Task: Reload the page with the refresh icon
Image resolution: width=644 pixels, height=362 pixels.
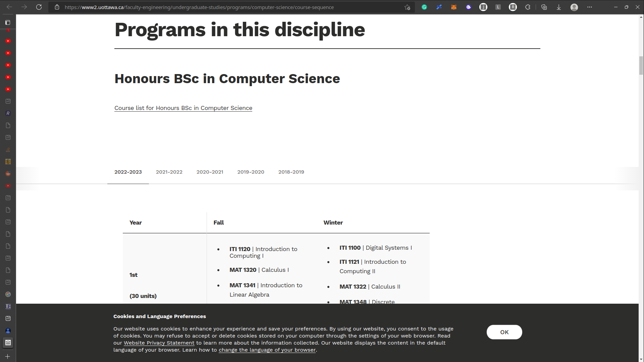Action: [39, 7]
